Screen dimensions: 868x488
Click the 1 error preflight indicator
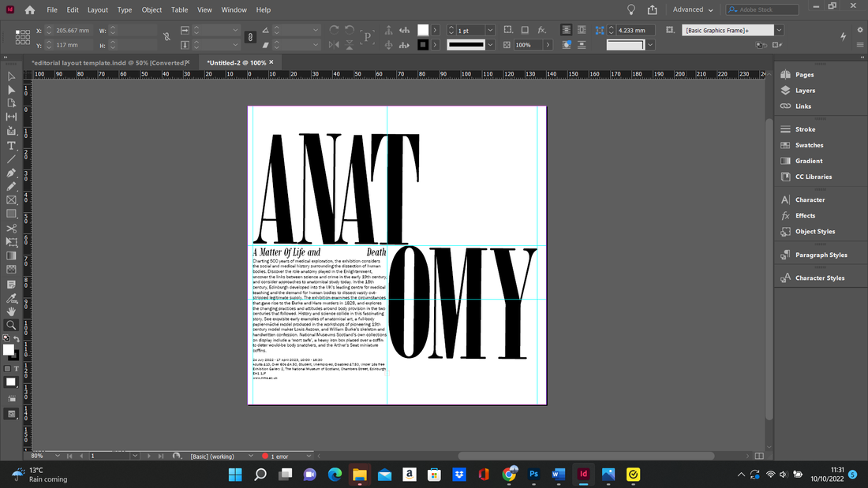click(275, 456)
